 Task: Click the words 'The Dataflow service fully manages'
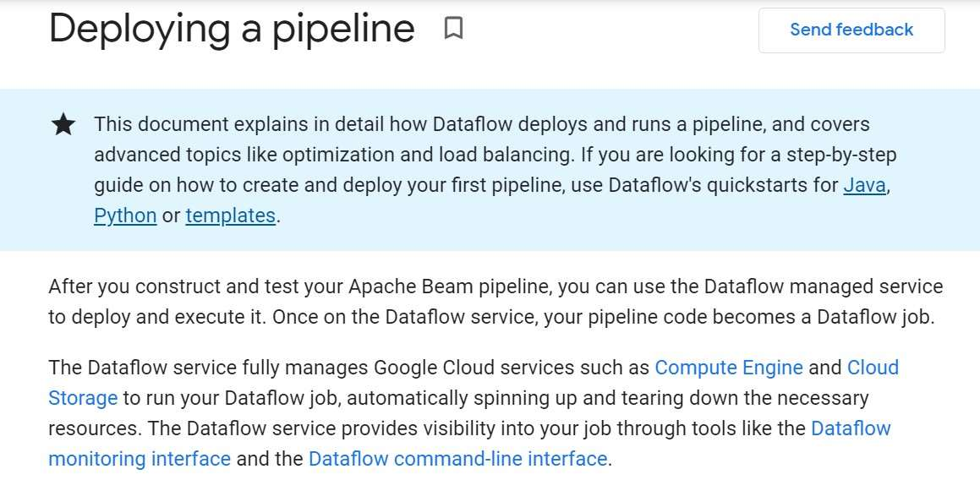[208, 368]
